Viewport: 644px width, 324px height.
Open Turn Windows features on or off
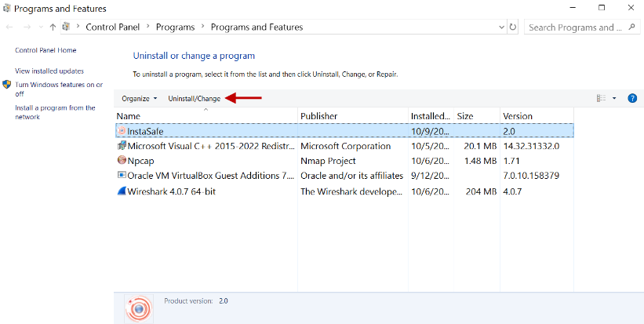[59, 89]
